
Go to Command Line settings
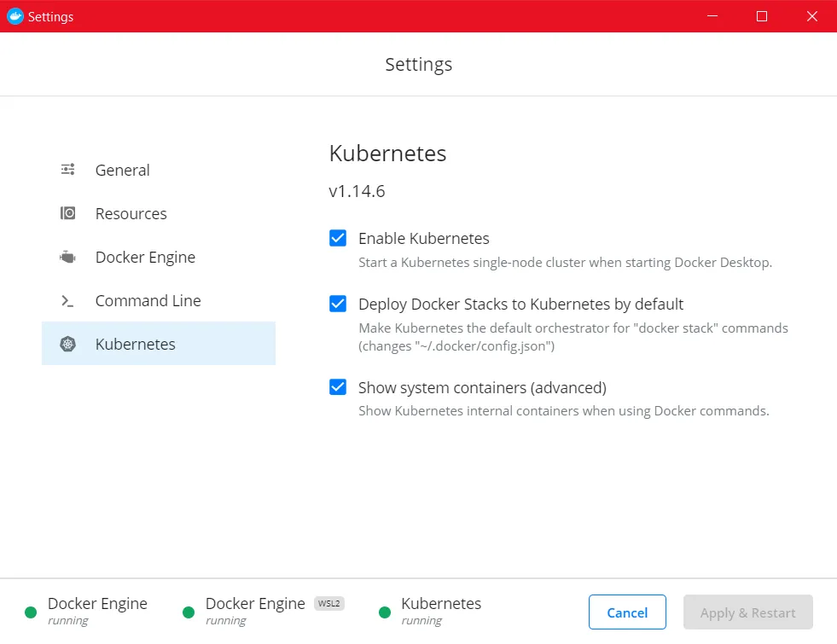coord(148,301)
